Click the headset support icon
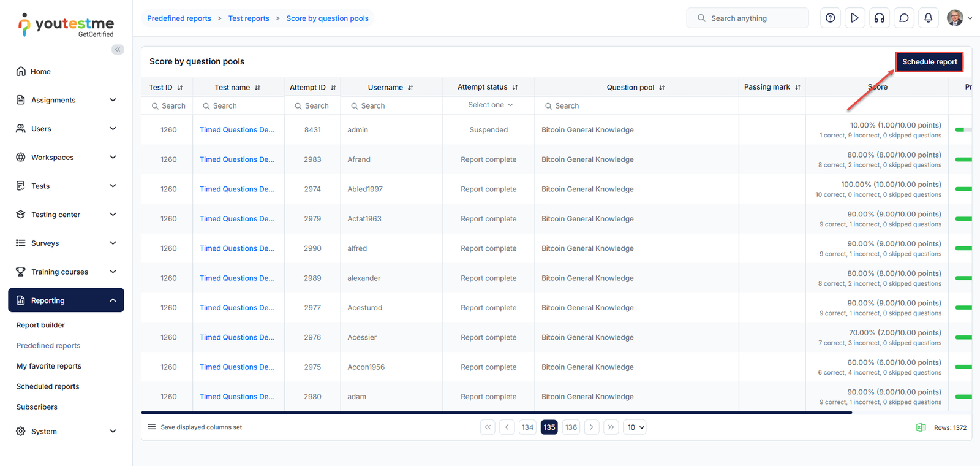Viewport: 980px width, 466px height. point(879,18)
